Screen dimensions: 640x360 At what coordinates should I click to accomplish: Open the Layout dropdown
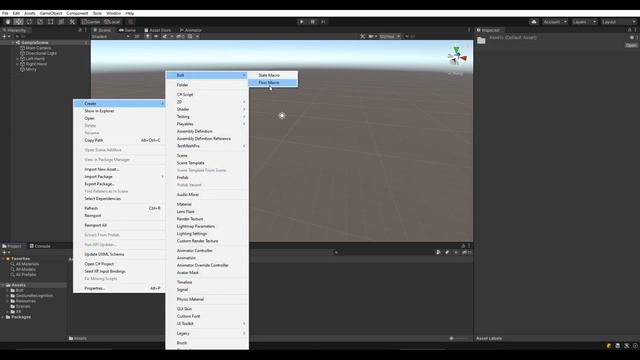(619, 22)
